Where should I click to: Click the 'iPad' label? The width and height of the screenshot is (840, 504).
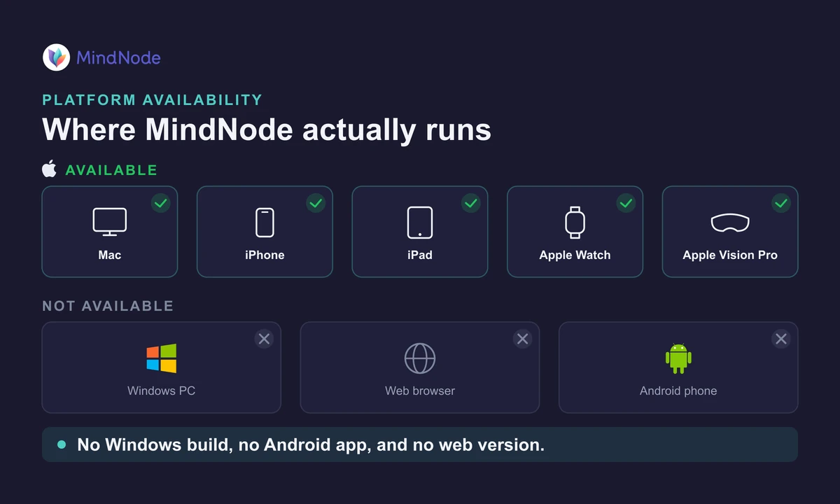pyautogui.click(x=420, y=255)
